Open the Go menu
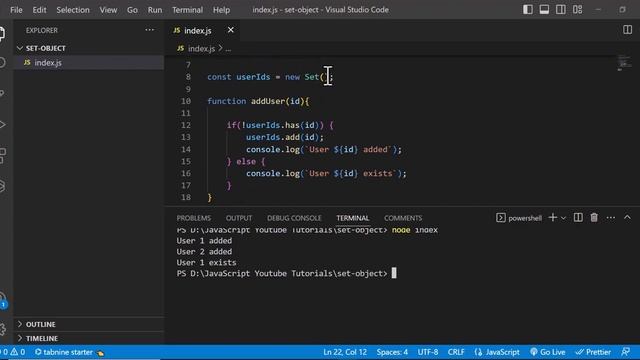Screen dimensions: 640x360 pos(132,10)
